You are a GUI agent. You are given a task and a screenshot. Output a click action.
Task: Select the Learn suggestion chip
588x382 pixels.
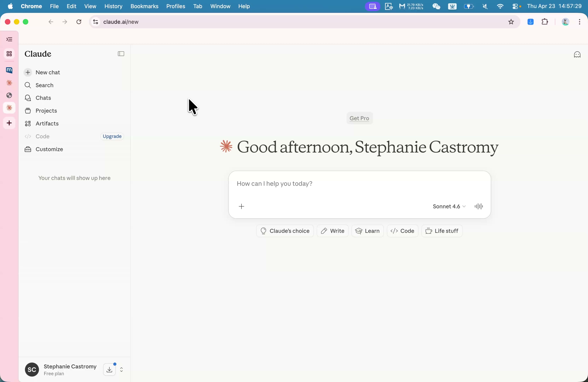tap(368, 231)
